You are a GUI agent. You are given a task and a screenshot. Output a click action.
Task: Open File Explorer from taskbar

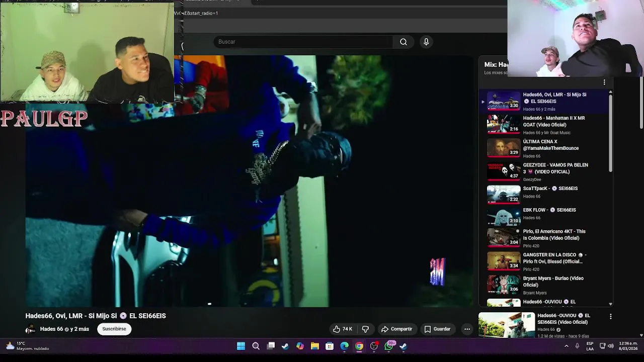[x=315, y=346]
